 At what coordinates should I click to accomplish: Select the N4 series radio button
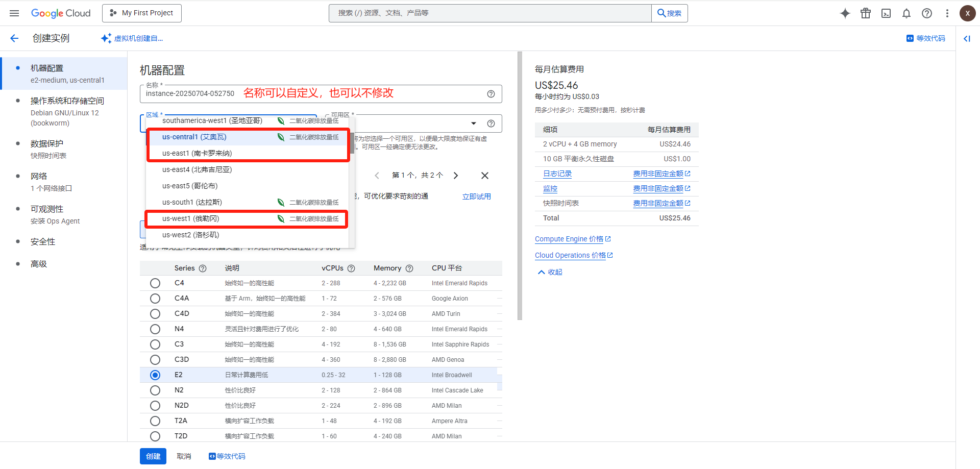(x=155, y=329)
